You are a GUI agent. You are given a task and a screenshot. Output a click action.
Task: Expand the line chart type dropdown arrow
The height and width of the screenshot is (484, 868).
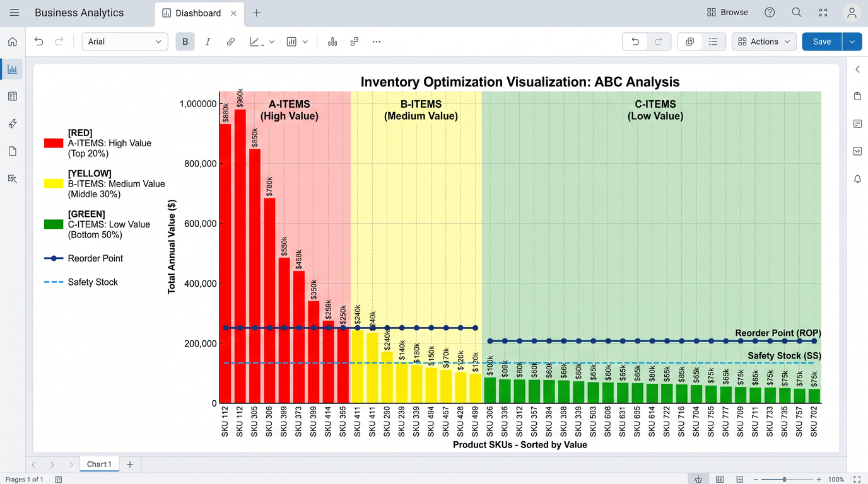[x=272, y=42]
